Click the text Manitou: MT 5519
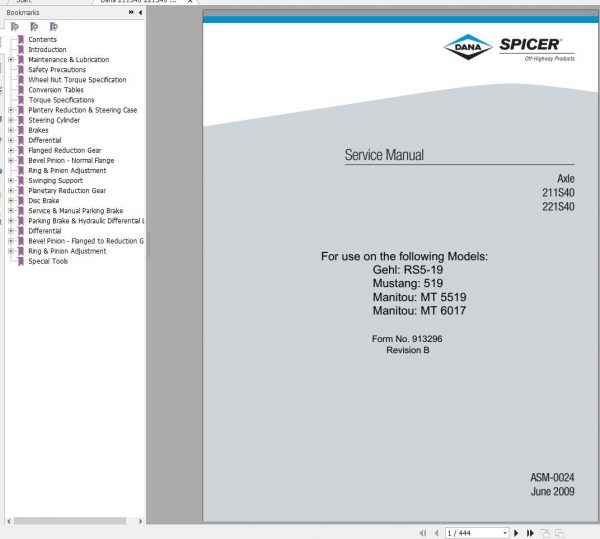 (x=419, y=297)
